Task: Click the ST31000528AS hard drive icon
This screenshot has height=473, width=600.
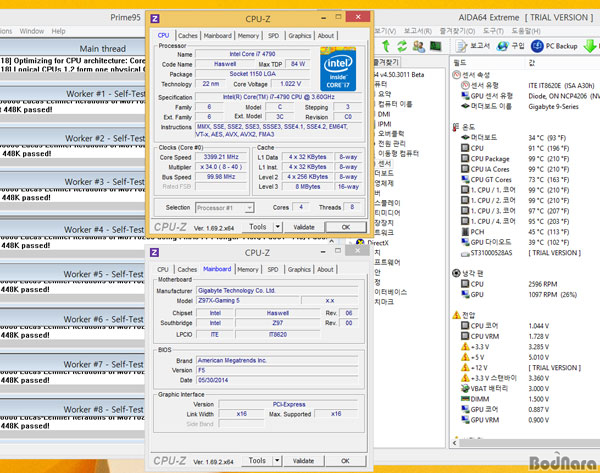Action: tap(465, 253)
